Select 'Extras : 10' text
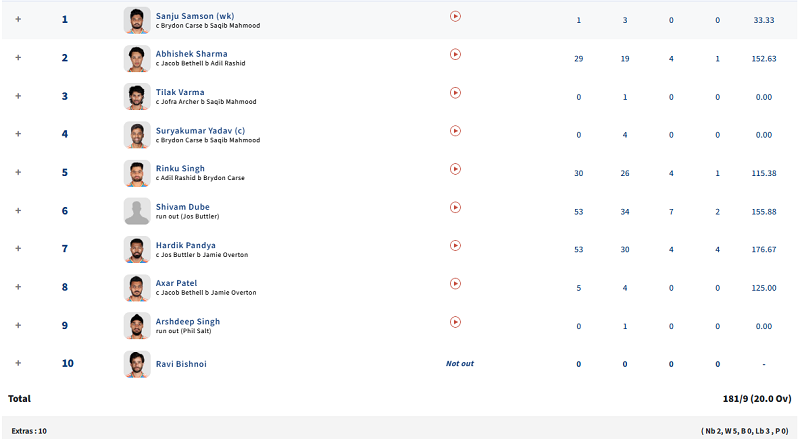800x439 pixels. click(29, 431)
